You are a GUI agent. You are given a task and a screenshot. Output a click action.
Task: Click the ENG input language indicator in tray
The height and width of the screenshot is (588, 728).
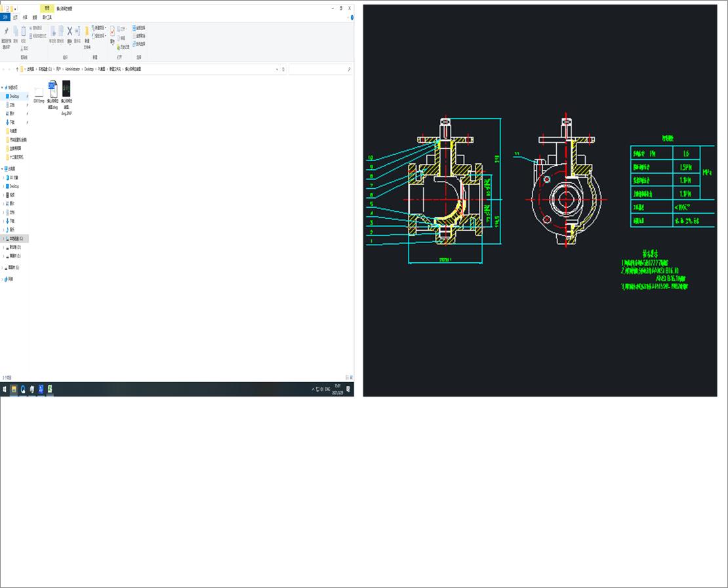tap(327, 389)
